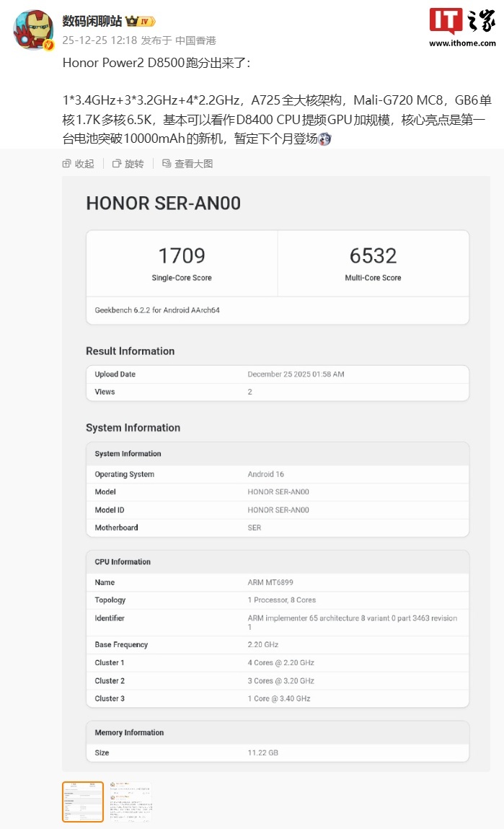Click the 收起 text label
Viewport: 504px width, 829px height.
click(84, 164)
